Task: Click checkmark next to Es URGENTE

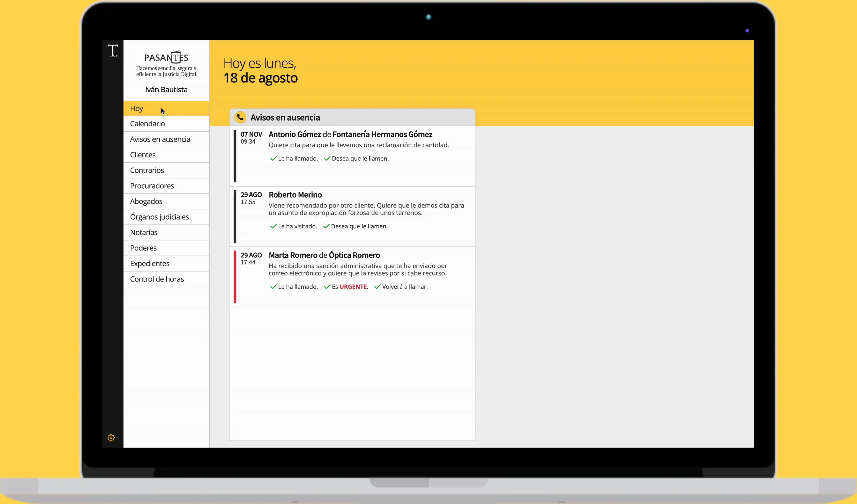Action: tap(327, 287)
